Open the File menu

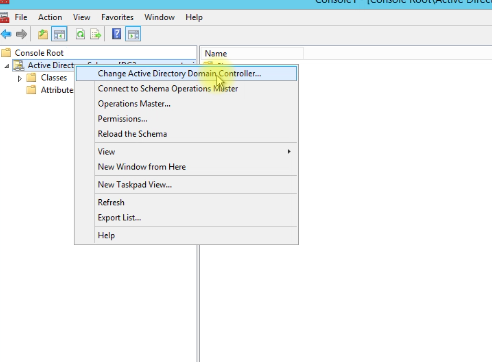point(21,17)
